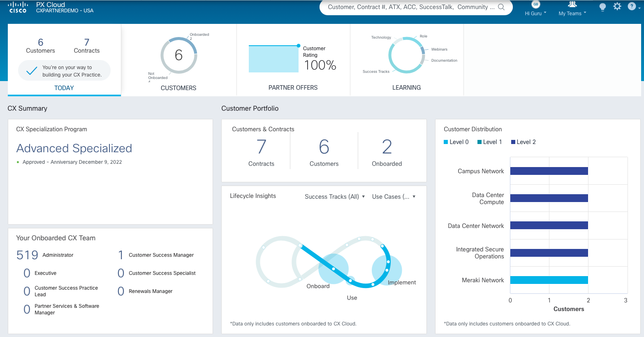Click the 2 Onboarded count
644x337 pixels.
point(387,147)
